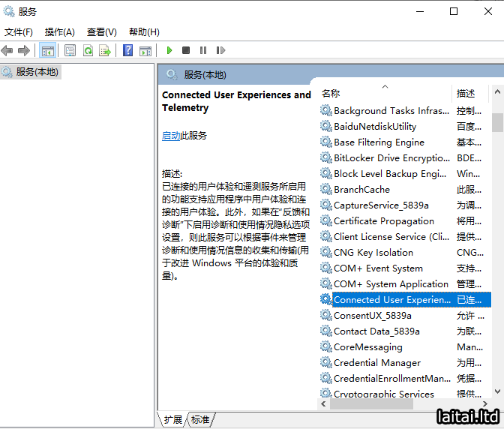504x429 pixels.
Task: Click the Forward arrow toolbar icon
Action: (23, 50)
